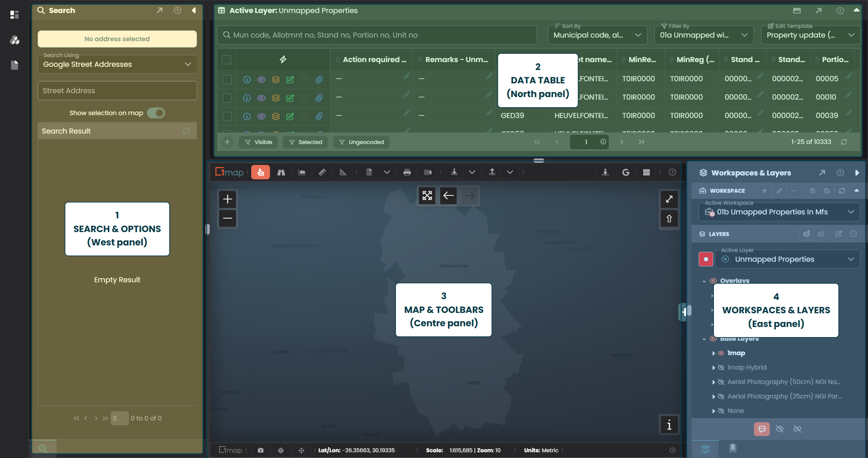
Task: Refresh the data table records
Action: pos(844,142)
